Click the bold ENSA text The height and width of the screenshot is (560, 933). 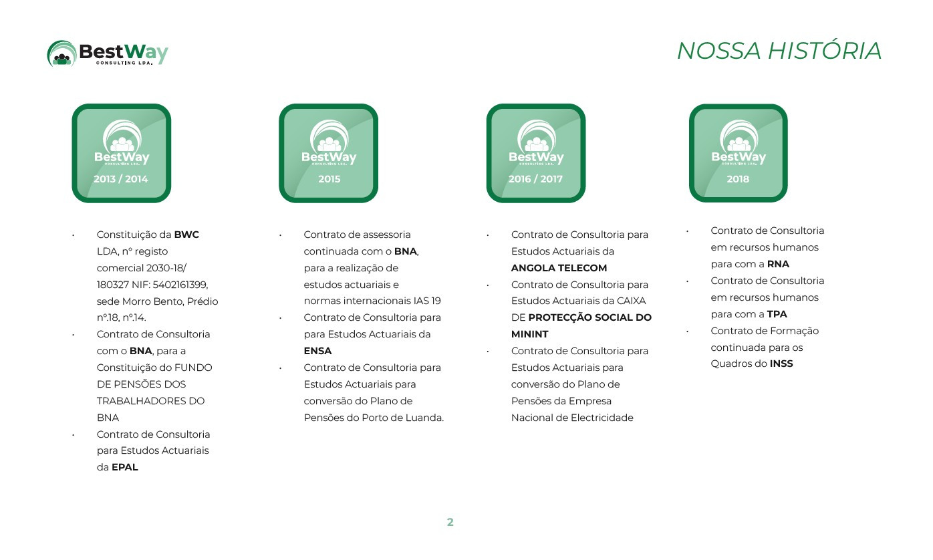pyautogui.click(x=317, y=351)
